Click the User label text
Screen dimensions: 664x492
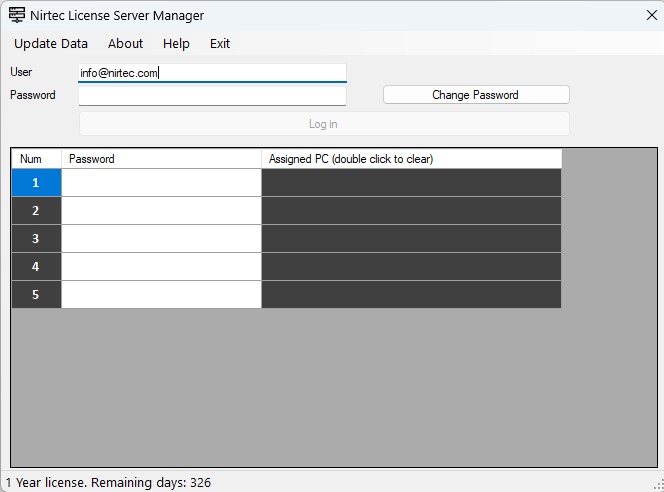coord(21,72)
